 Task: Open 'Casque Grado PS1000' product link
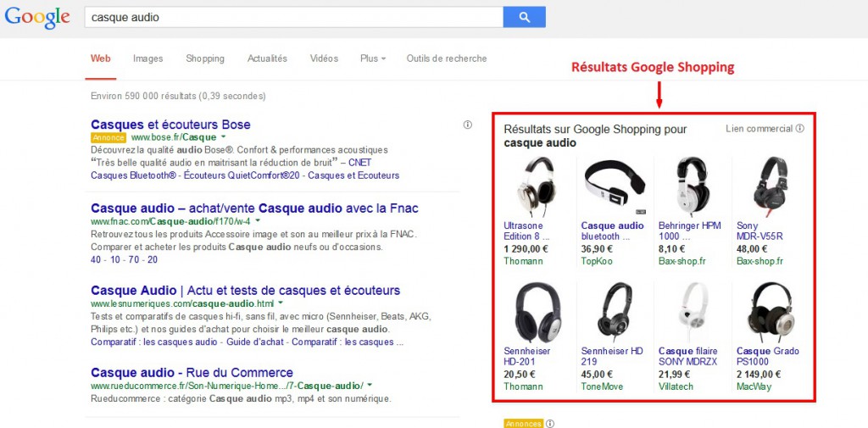[x=768, y=356]
